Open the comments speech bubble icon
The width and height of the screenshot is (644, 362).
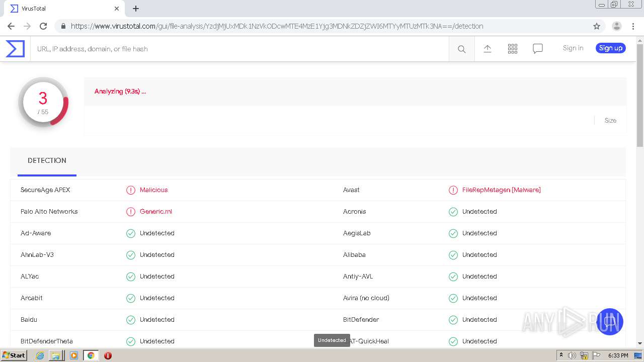click(538, 49)
